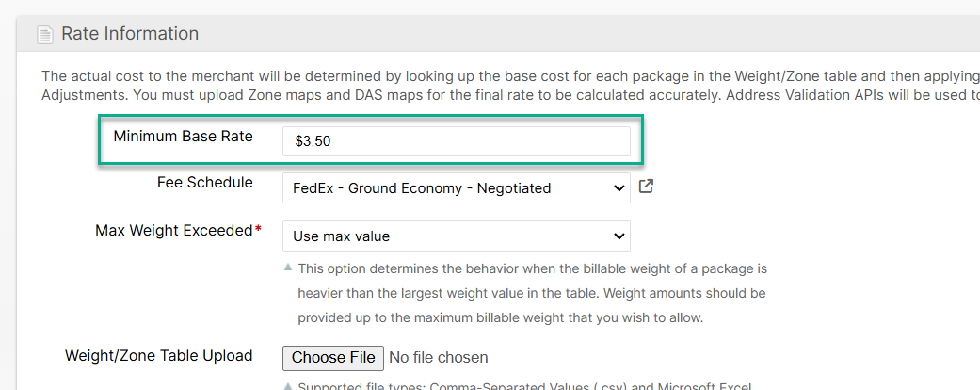980x390 pixels.
Task: Click the chevron arrow in the Fee Schedule select
Action: tap(619, 187)
